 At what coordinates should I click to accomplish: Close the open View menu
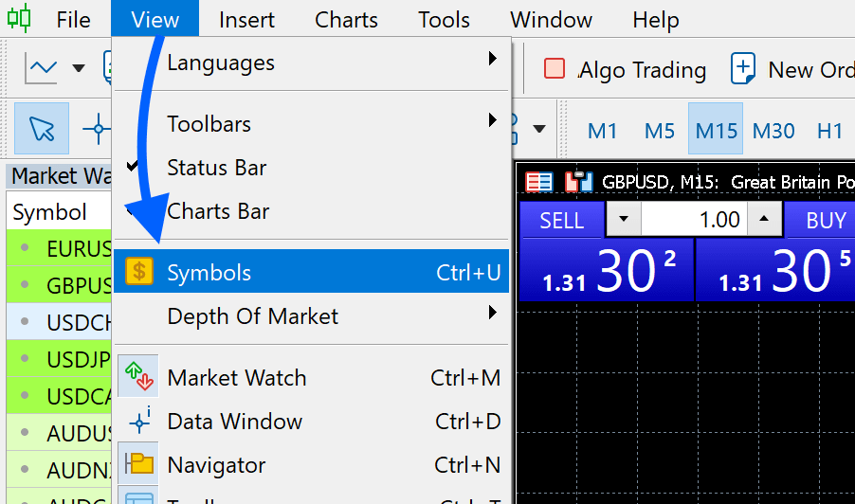point(155,20)
